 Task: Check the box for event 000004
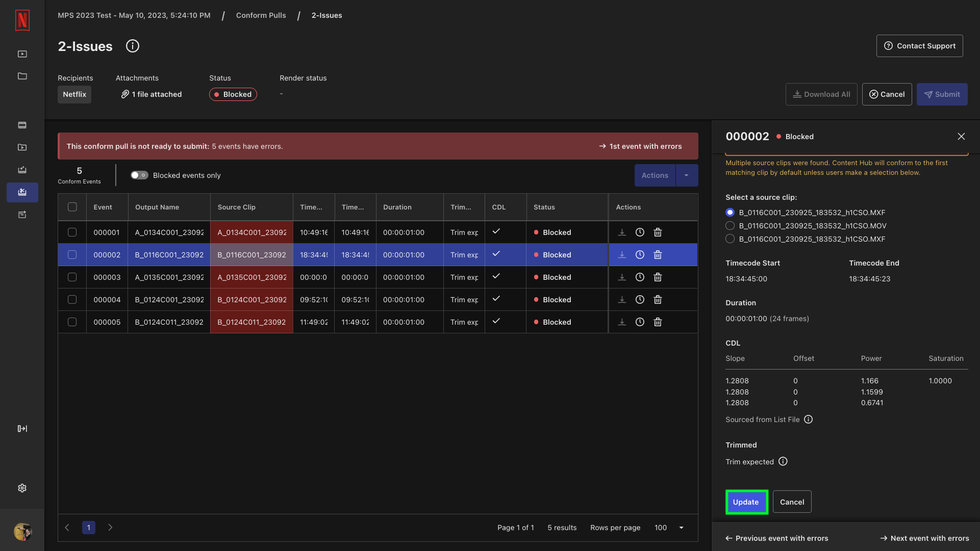72,300
